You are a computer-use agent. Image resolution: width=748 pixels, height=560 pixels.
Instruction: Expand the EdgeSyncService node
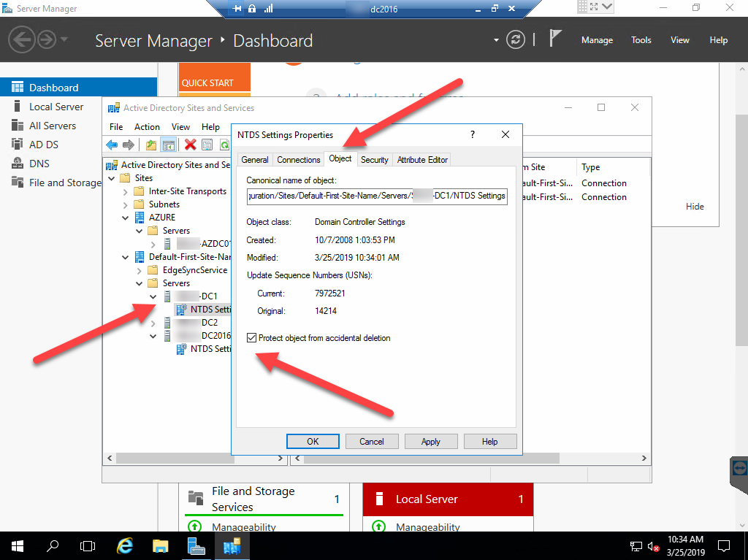click(140, 271)
